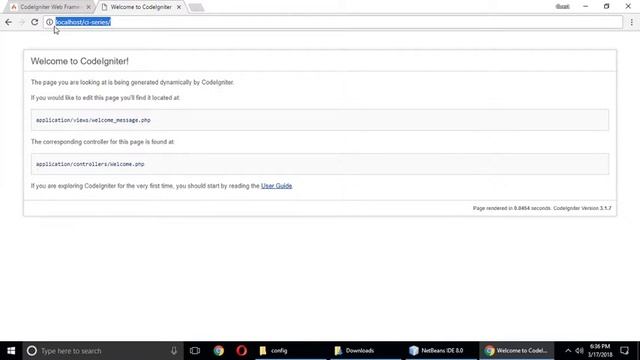Image resolution: width=640 pixels, height=360 pixels.
Task: Go back using browser back arrow
Action: [x=9, y=22]
